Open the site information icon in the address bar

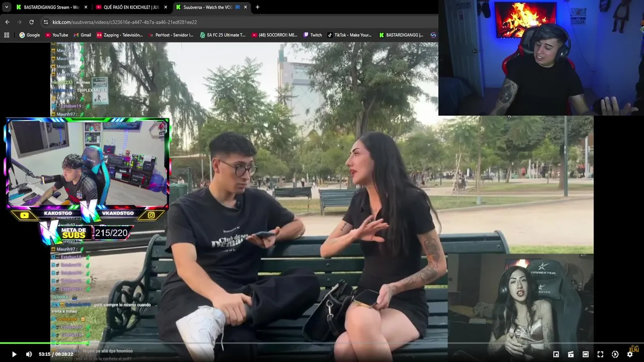(x=46, y=22)
